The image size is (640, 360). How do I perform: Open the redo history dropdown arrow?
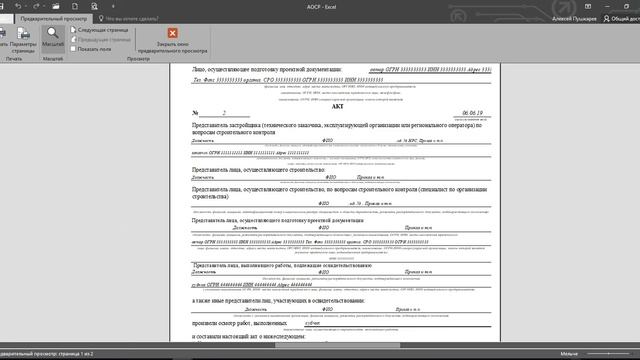point(44,6)
